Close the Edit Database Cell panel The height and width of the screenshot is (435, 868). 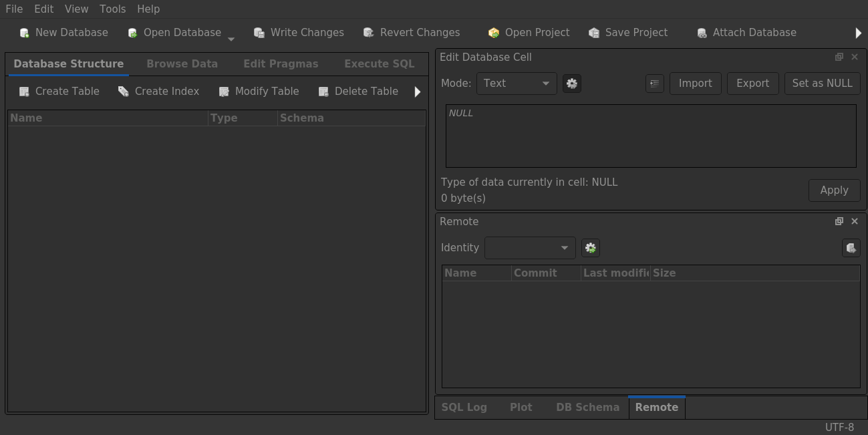click(x=855, y=57)
